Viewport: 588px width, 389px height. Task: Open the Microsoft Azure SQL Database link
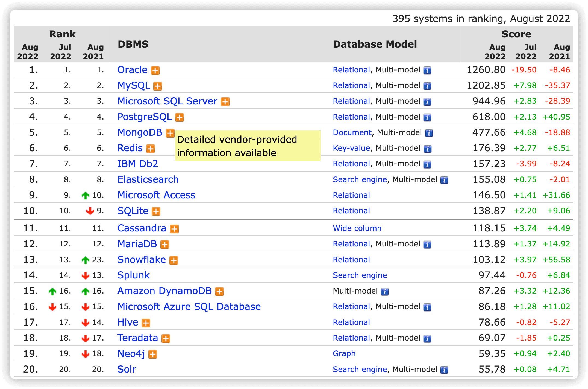pos(189,307)
